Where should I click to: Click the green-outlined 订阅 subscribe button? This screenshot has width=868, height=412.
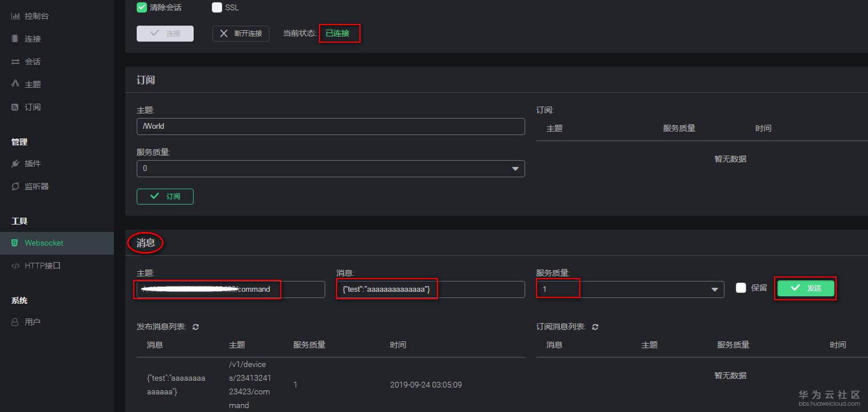coord(165,197)
